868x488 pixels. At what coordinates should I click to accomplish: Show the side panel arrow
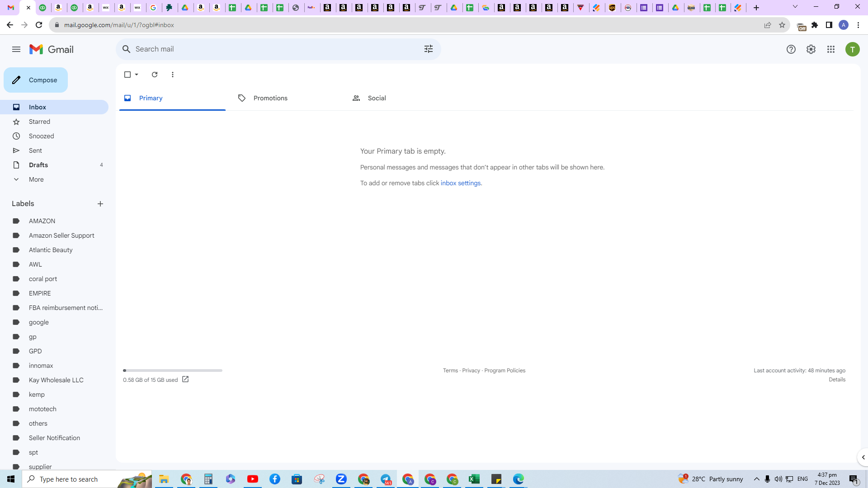[863, 457]
